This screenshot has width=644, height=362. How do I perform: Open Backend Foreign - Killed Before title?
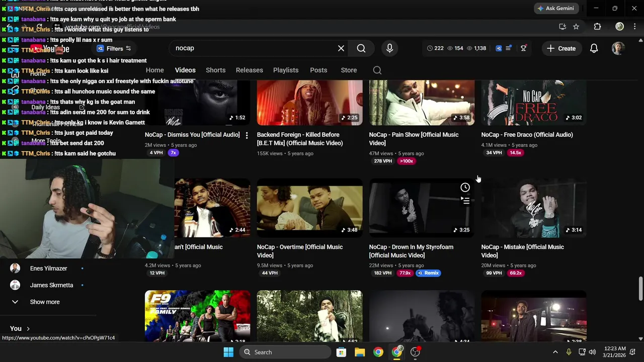300,139
